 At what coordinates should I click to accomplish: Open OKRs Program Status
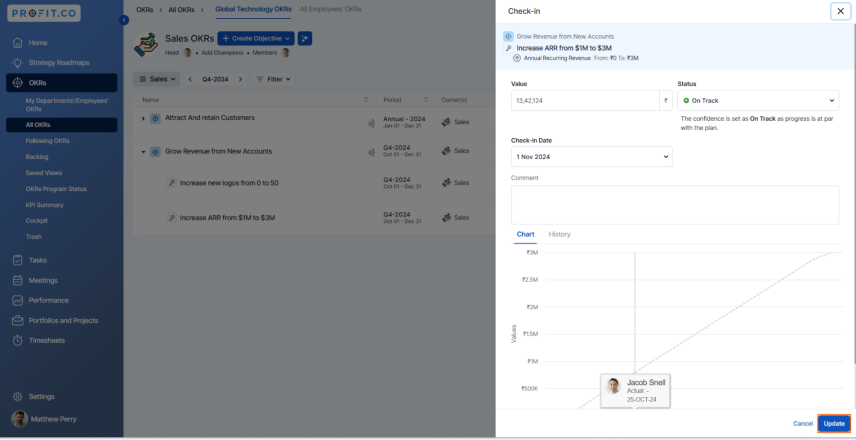click(x=56, y=189)
